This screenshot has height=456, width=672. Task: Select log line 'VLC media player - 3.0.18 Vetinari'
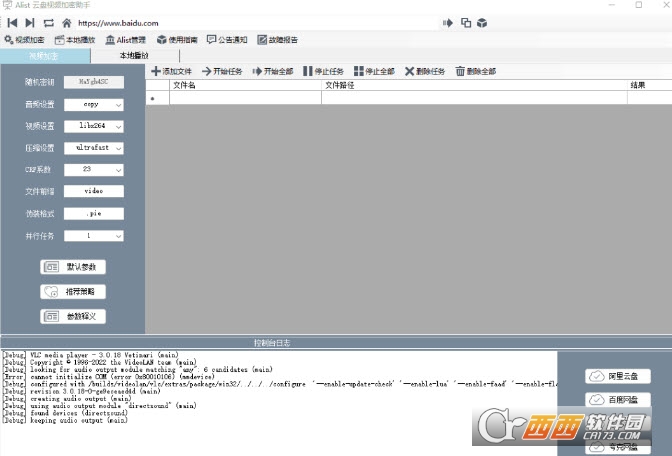tap(90, 355)
